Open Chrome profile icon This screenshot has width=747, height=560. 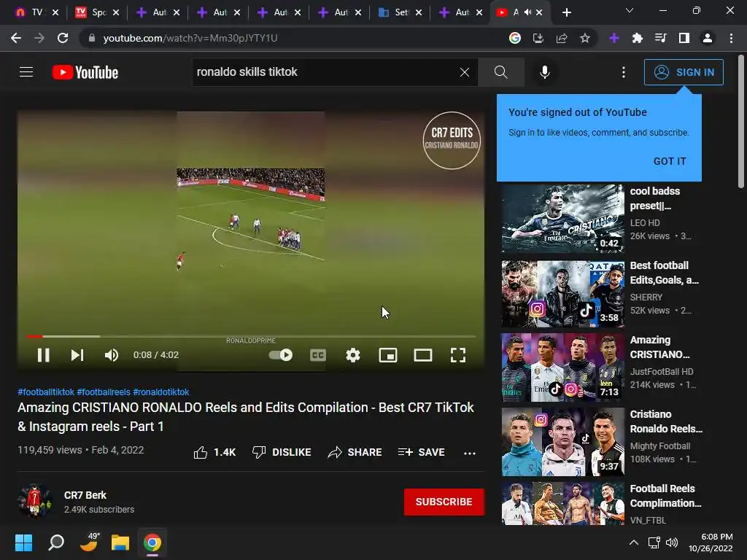pyautogui.click(x=708, y=38)
